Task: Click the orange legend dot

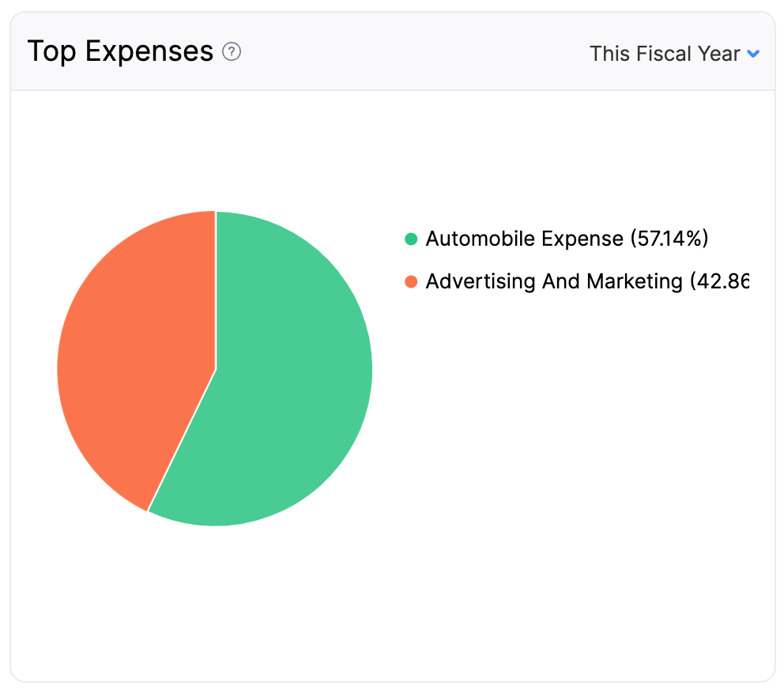Action: [410, 281]
